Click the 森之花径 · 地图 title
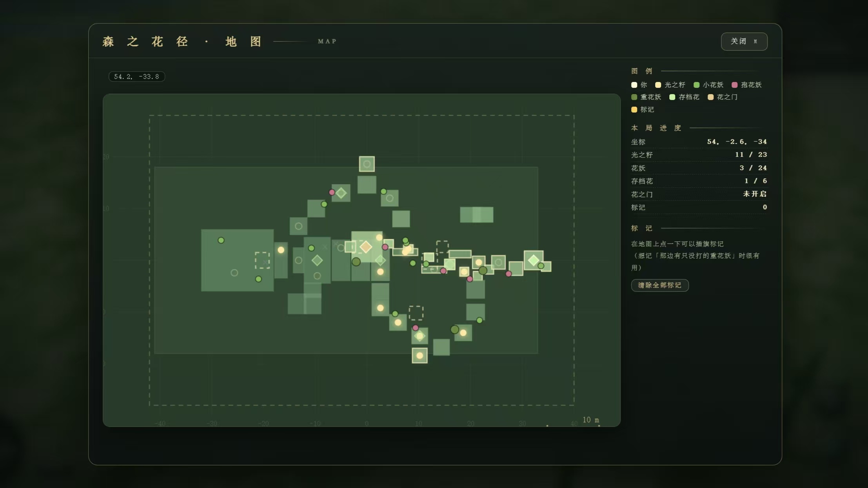This screenshot has height=488, width=868. (182, 41)
